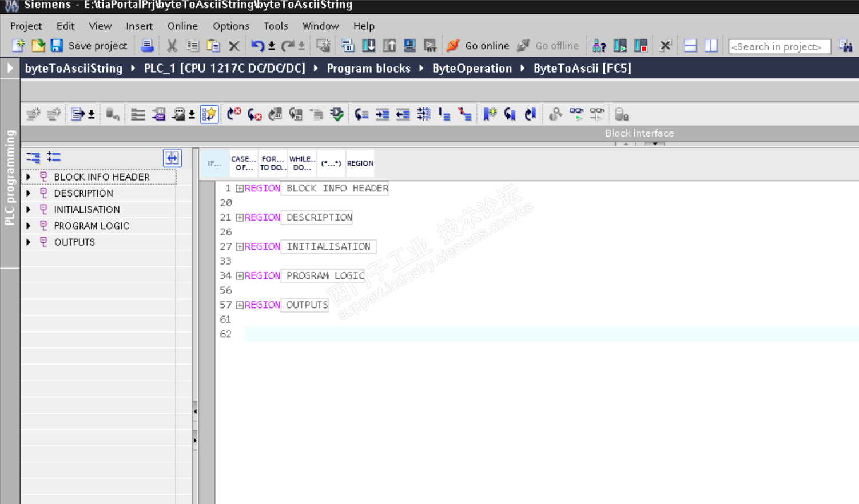Open the Block interface bar
The width and height of the screenshot is (859, 504).
click(639, 133)
